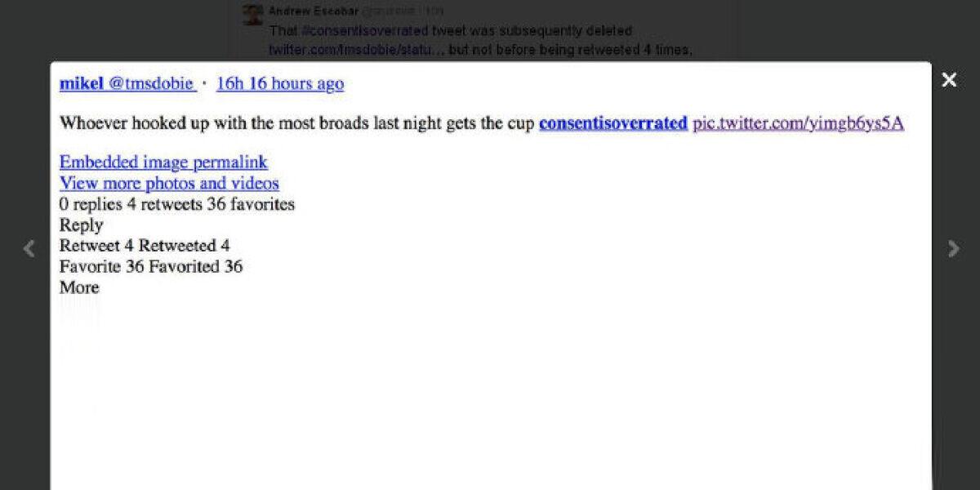Click Retweet 4 action

[96, 245]
